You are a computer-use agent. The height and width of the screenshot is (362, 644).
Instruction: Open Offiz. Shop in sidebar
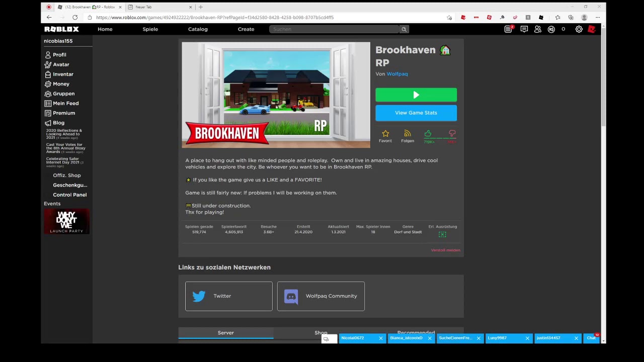[66, 175]
